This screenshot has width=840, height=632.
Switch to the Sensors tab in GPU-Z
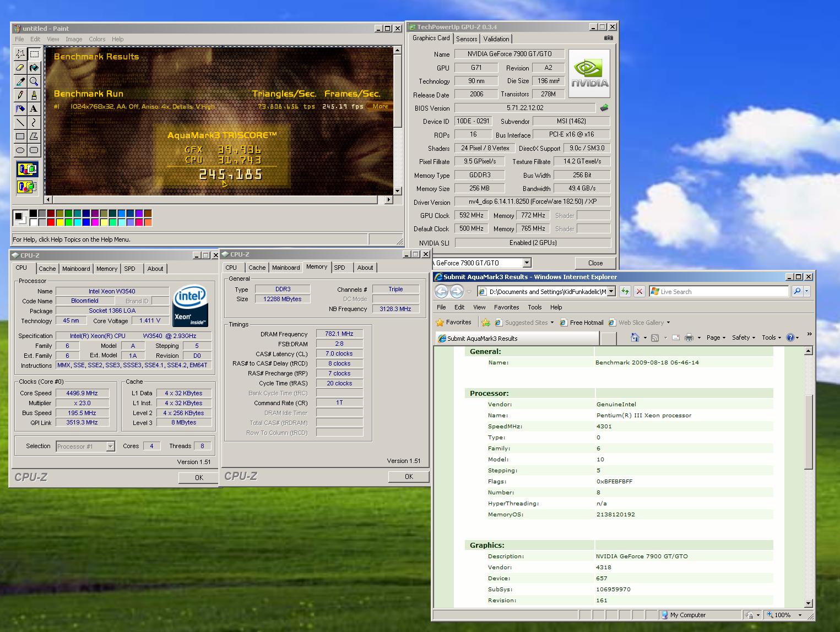(x=467, y=39)
